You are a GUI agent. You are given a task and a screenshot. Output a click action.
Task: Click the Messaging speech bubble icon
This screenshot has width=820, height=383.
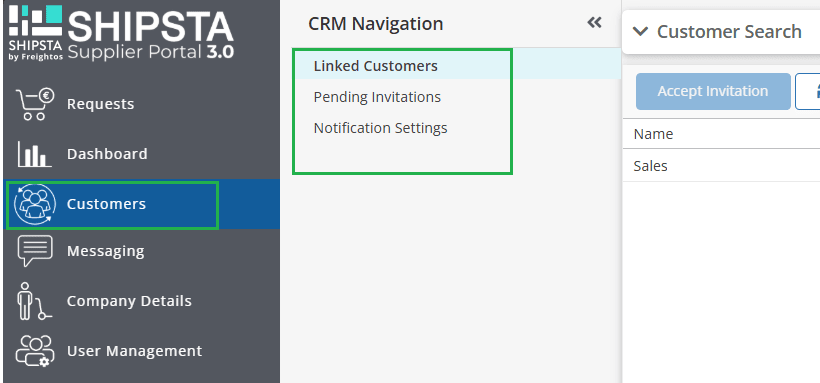tap(35, 251)
